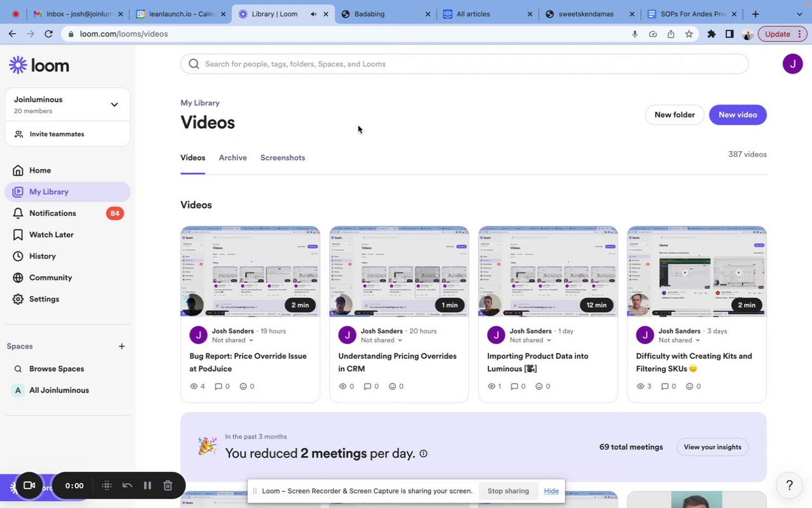Restart recording with undo icon
812x508 pixels.
pyautogui.click(x=127, y=486)
